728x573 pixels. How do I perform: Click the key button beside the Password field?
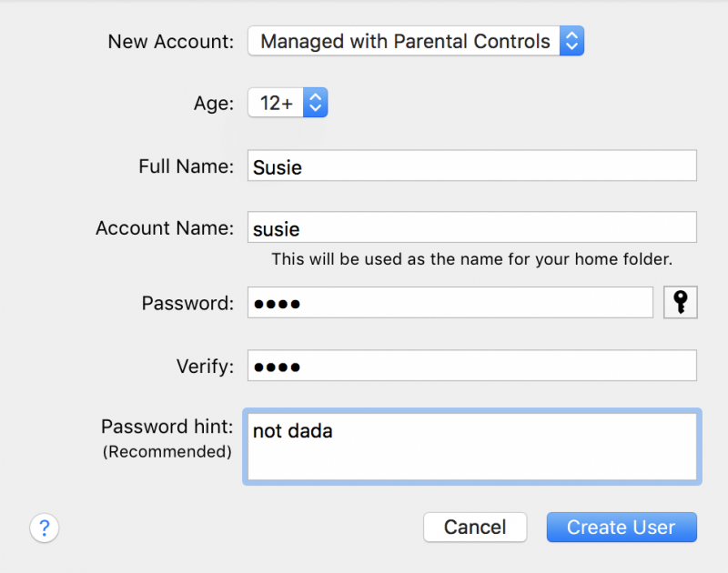[x=680, y=302]
